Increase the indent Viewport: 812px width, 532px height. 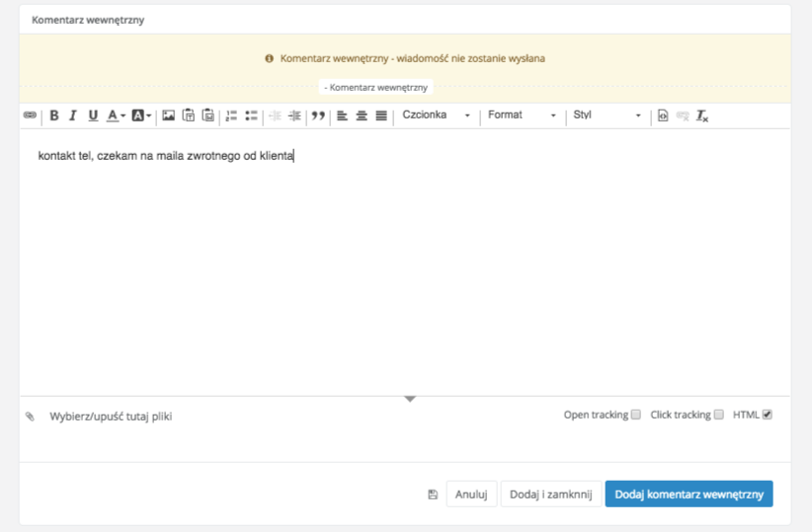[x=294, y=115]
